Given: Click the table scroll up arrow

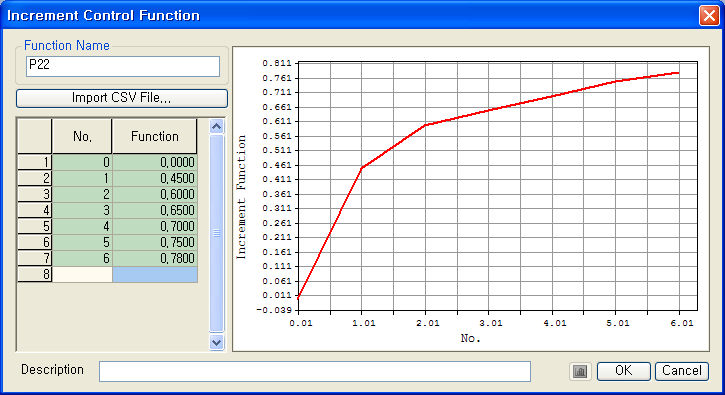Looking at the screenshot, I should [x=216, y=126].
